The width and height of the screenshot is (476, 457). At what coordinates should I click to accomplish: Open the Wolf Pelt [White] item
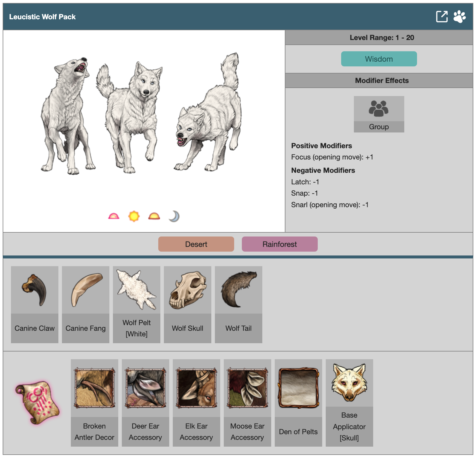point(137,304)
